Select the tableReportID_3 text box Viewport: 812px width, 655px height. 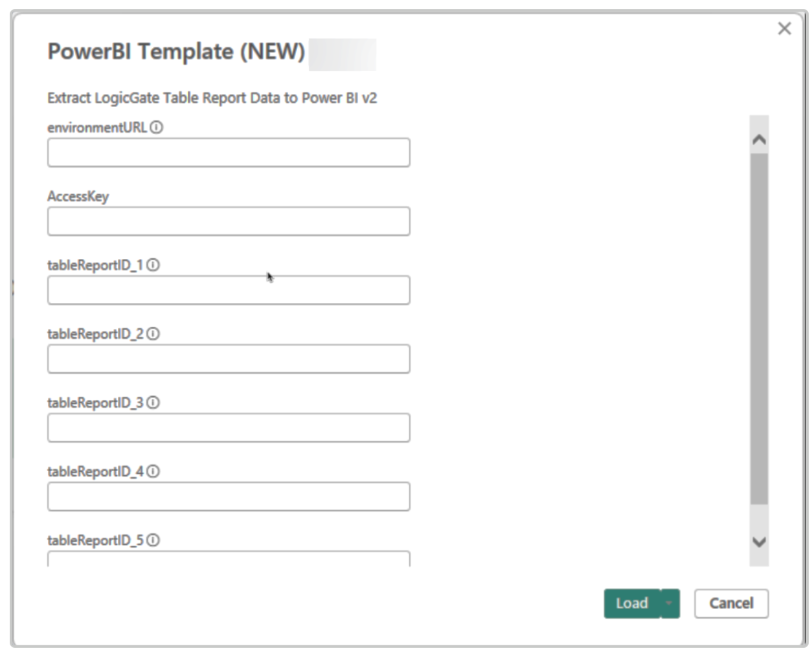click(229, 428)
